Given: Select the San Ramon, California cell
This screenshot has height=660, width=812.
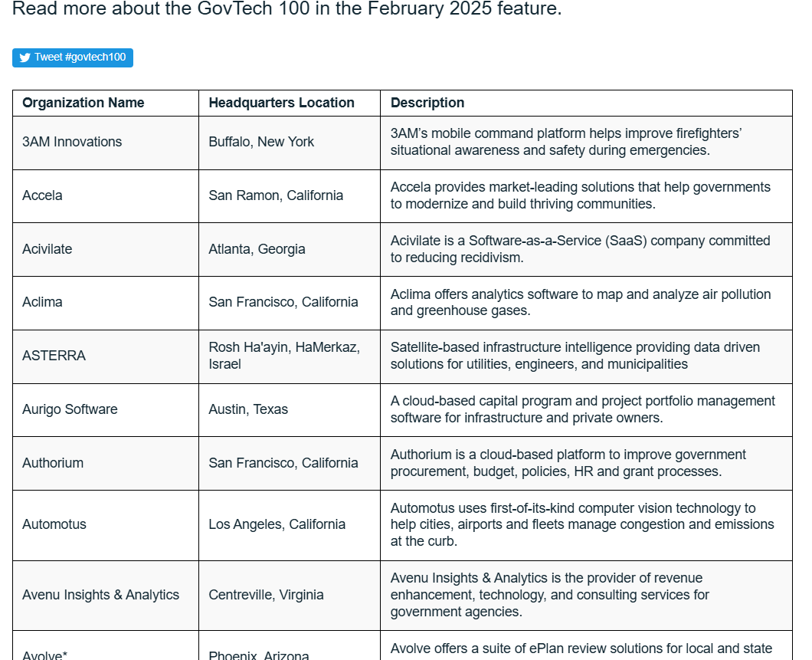Looking at the screenshot, I should (290, 196).
